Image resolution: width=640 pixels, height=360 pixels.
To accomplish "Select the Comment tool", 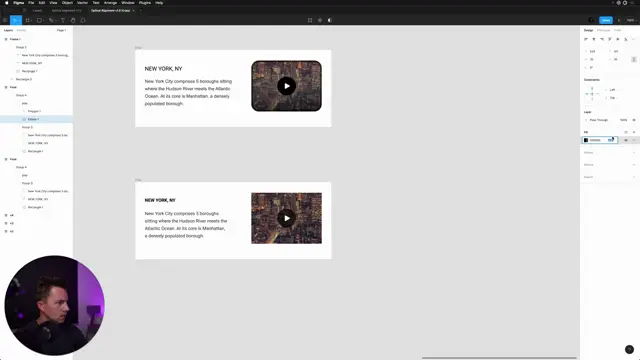I will pyautogui.click(x=83, y=20).
